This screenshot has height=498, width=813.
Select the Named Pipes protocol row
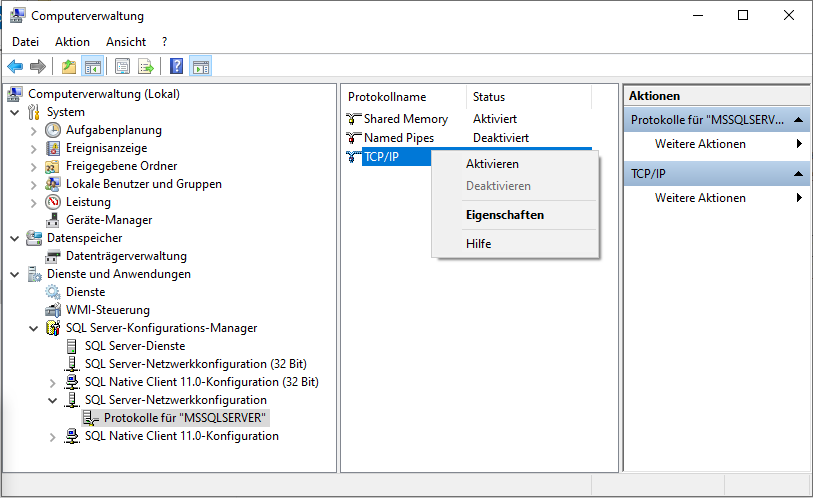pyautogui.click(x=398, y=138)
